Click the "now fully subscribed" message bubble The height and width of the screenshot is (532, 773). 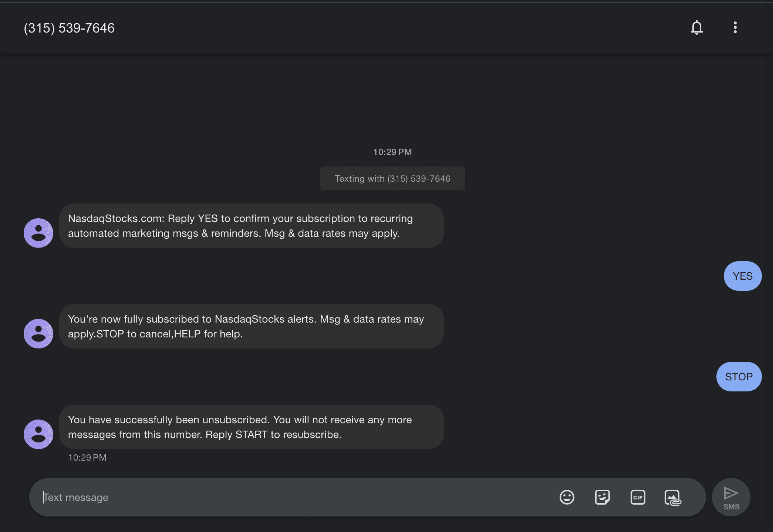point(251,326)
